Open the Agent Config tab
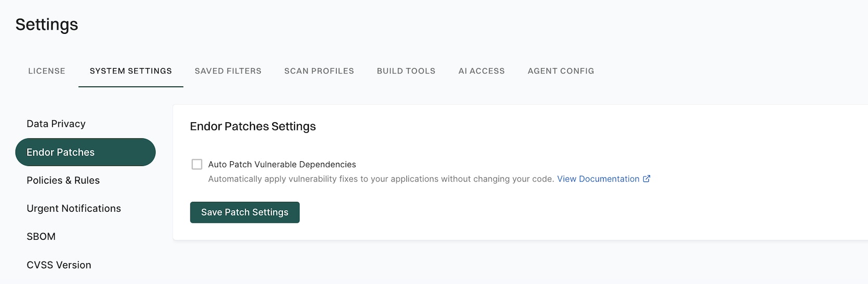The image size is (868, 284). [x=560, y=71]
